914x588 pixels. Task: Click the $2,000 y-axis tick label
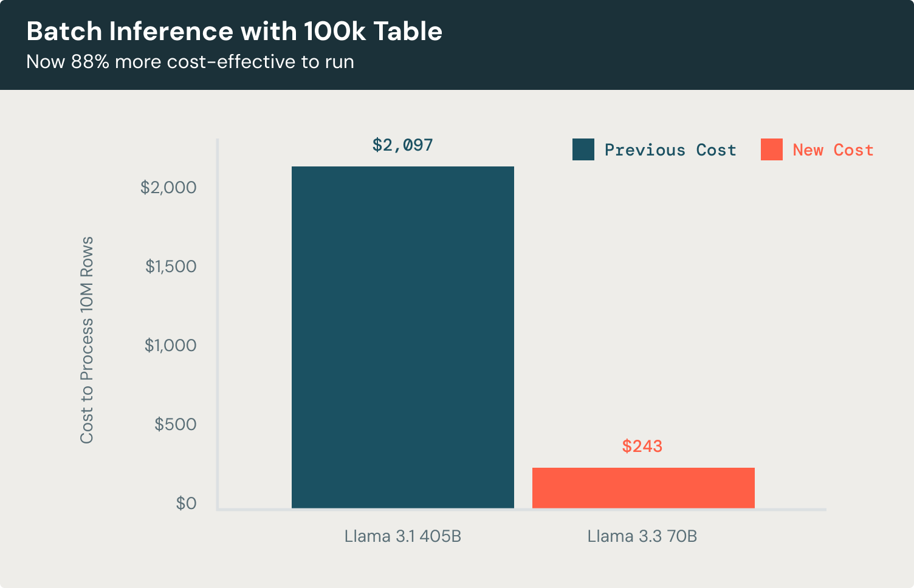pos(168,187)
